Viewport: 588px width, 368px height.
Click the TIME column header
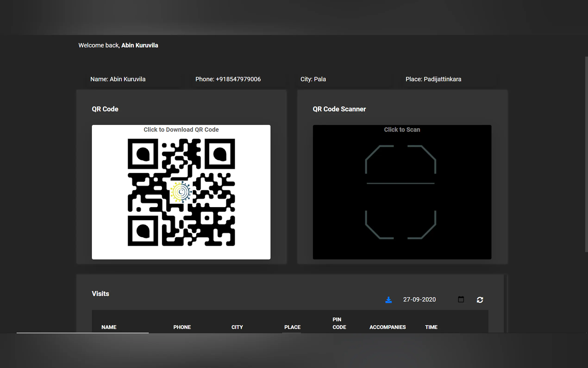[431, 327]
